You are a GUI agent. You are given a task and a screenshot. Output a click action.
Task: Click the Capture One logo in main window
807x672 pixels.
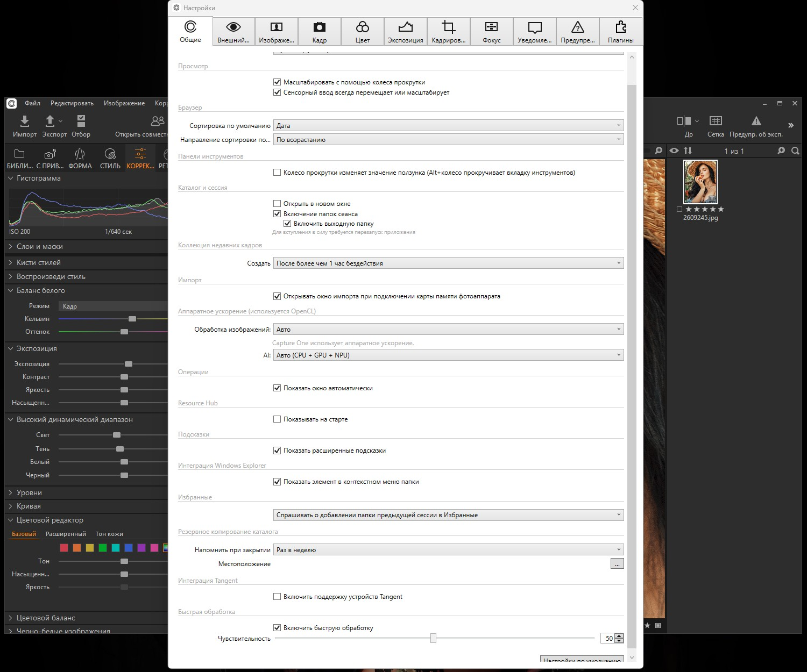click(12, 103)
